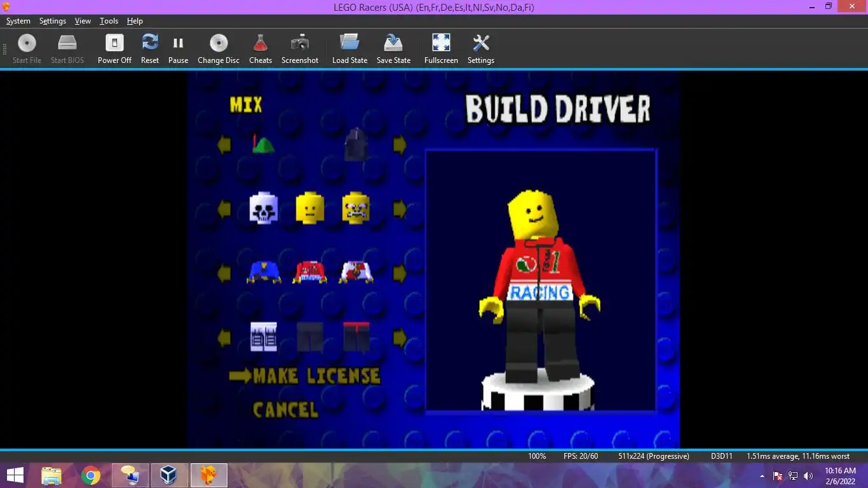Click the Start BIOS chip icon
The width and height of the screenshot is (868, 488).
[67, 49]
